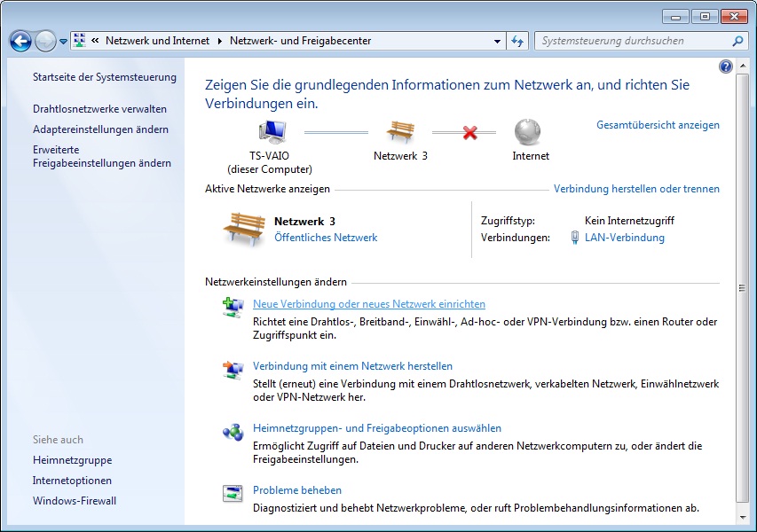
Task: Click the red X connection error icon
Action: pyautogui.click(x=469, y=132)
